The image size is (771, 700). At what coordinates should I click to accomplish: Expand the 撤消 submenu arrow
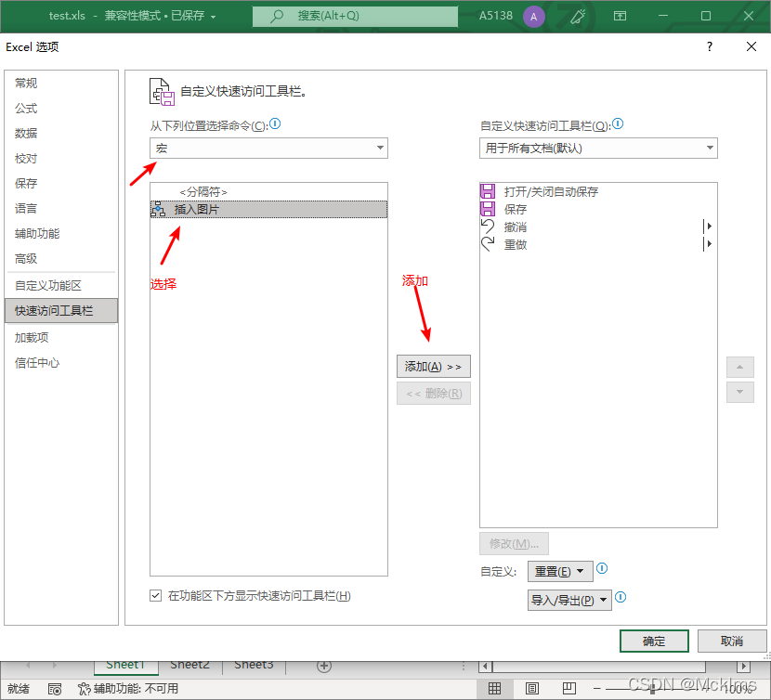[x=708, y=227]
